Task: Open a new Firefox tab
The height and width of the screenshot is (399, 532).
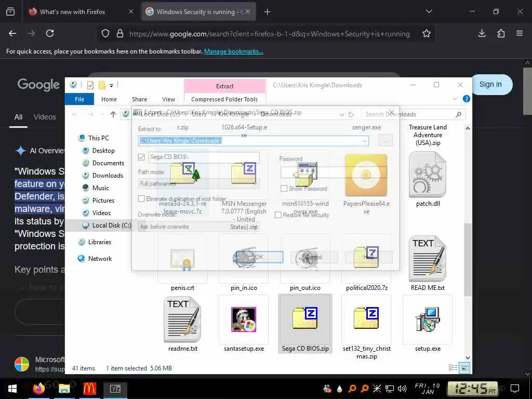Action: (268, 12)
